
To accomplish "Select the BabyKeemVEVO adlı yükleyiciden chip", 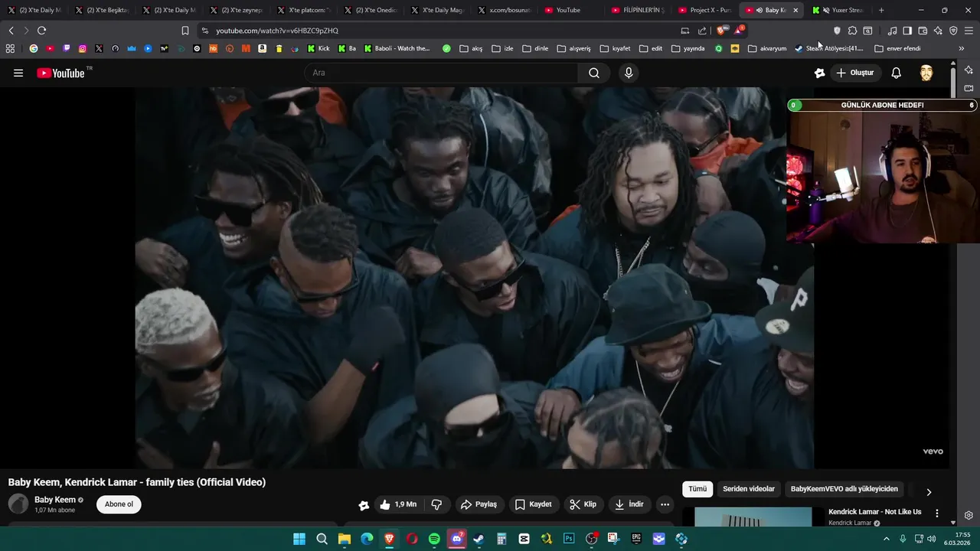I will click(844, 489).
